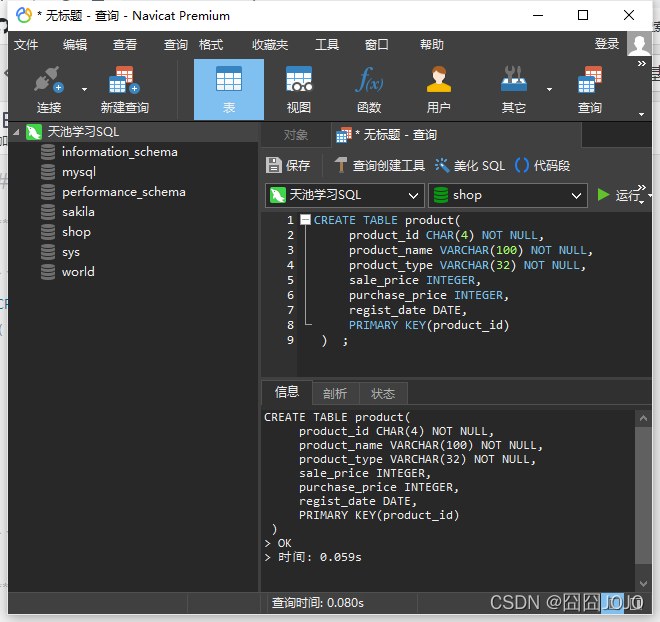Expand the Others (其它) dropdown arrow

click(x=549, y=89)
